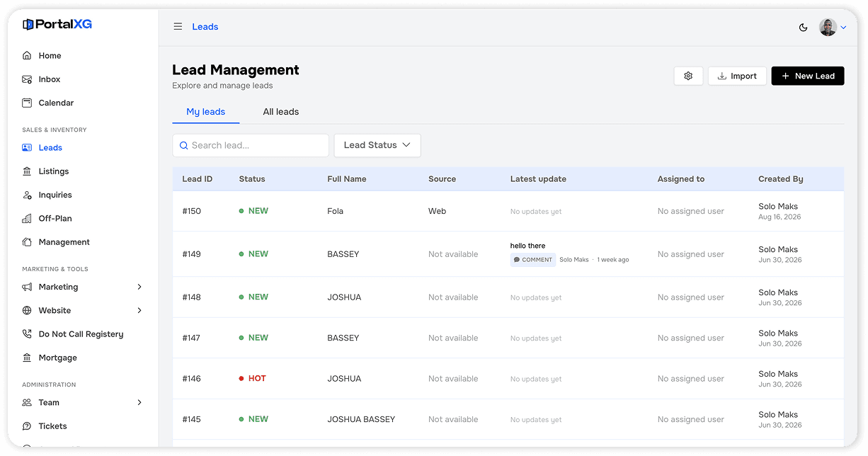Expand the Team submenu chevron

pyautogui.click(x=139, y=402)
